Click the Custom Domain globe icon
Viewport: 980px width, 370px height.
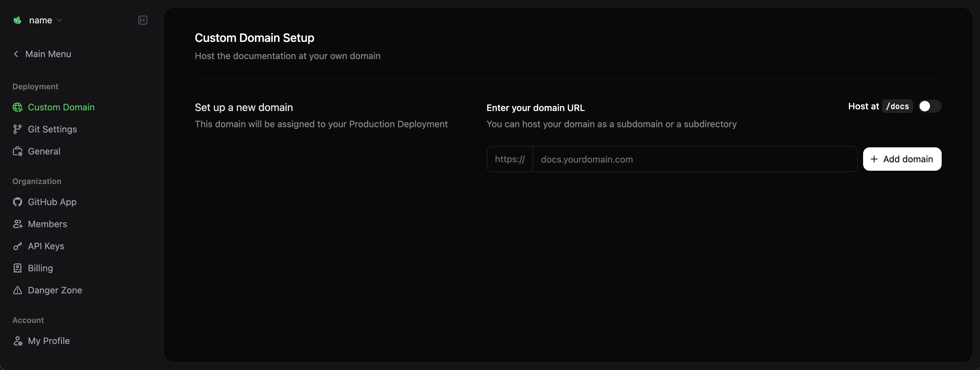(18, 107)
